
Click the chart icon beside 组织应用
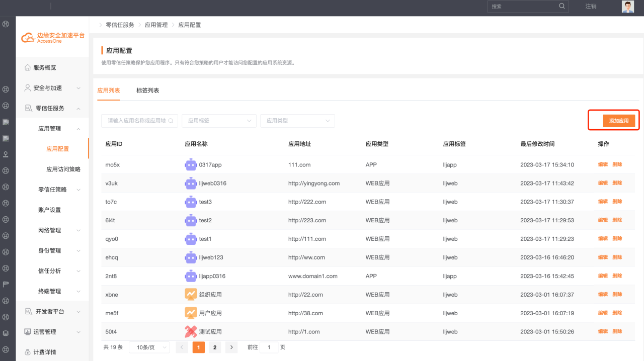(191, 295)
